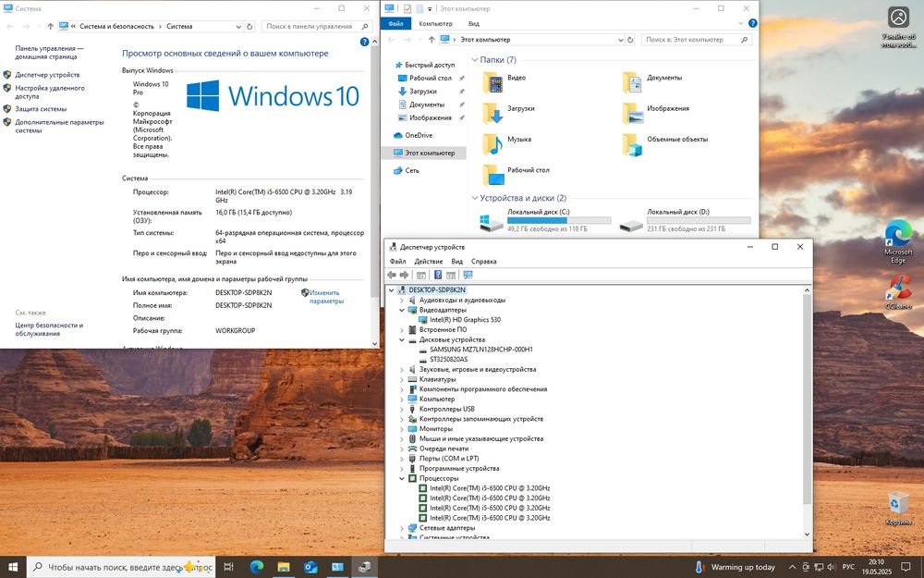Open the notification center icon
The width and height of the screenshot is (924, 578).
[x=906, y=567]
